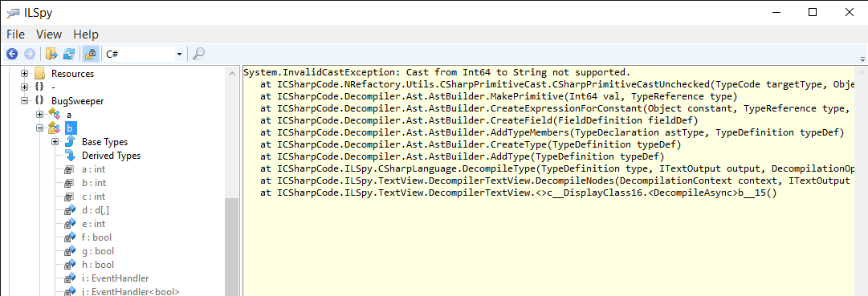This screenshot has height=296, width=868.
Task: Expand the Resources folder node
Action: pyautogui.click(x=24, y=74)
